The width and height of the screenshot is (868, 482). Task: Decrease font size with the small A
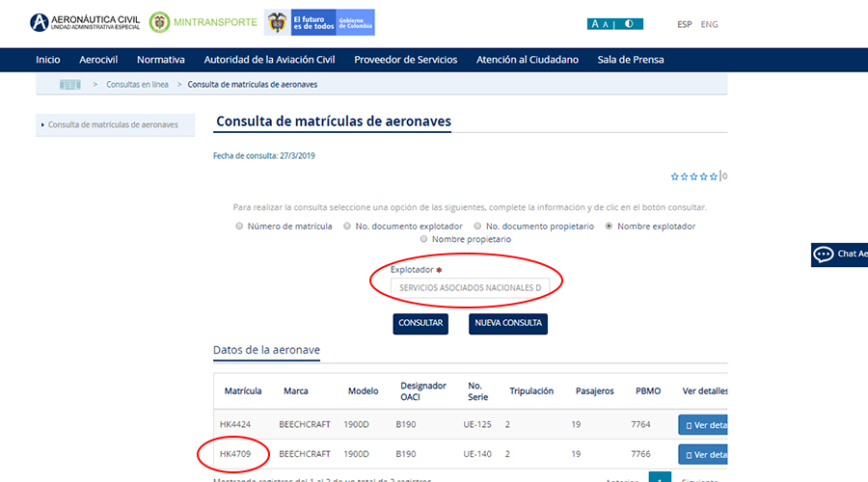605,24
